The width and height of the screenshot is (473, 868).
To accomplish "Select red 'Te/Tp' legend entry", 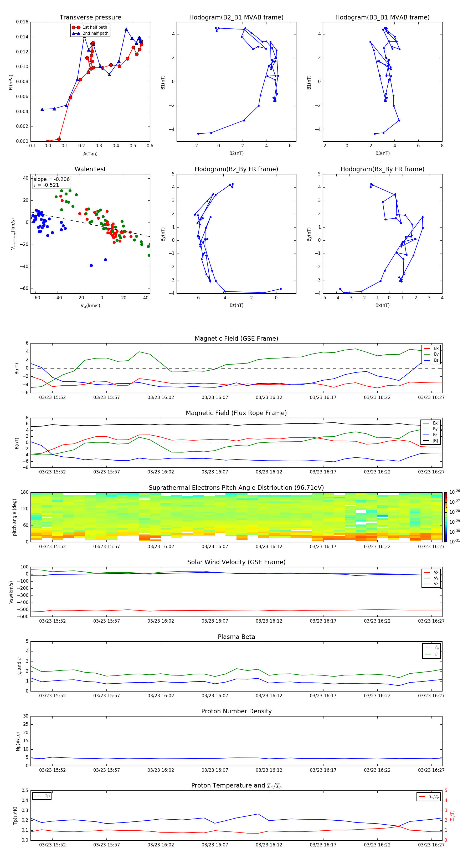I will tap(429, 796).
